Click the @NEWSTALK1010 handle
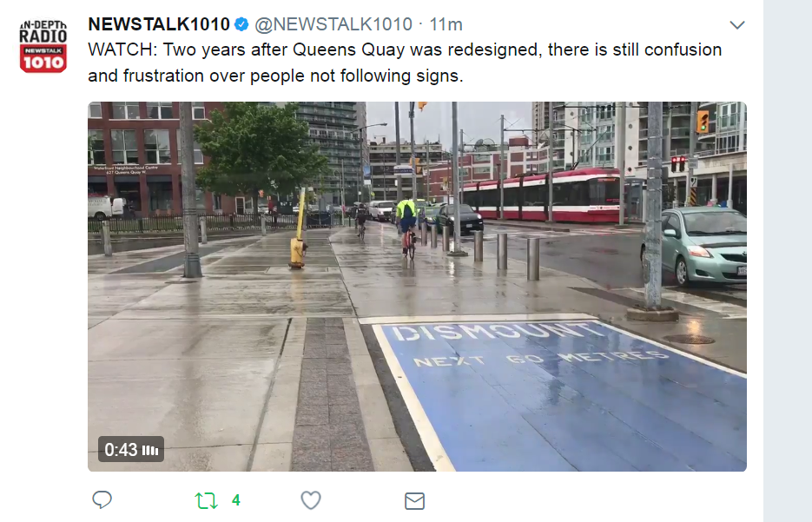This screenshot has height=522, width=812. pyautogui.click(x=333, y=24)
